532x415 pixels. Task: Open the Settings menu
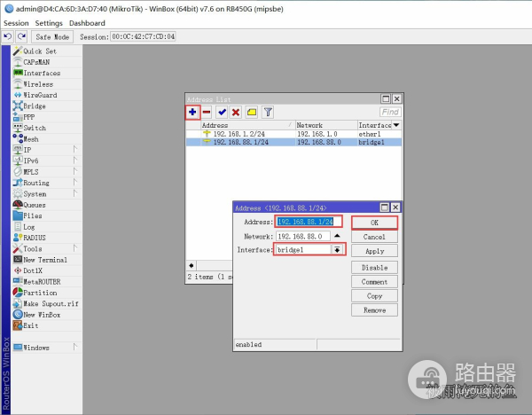pos(49,23)
